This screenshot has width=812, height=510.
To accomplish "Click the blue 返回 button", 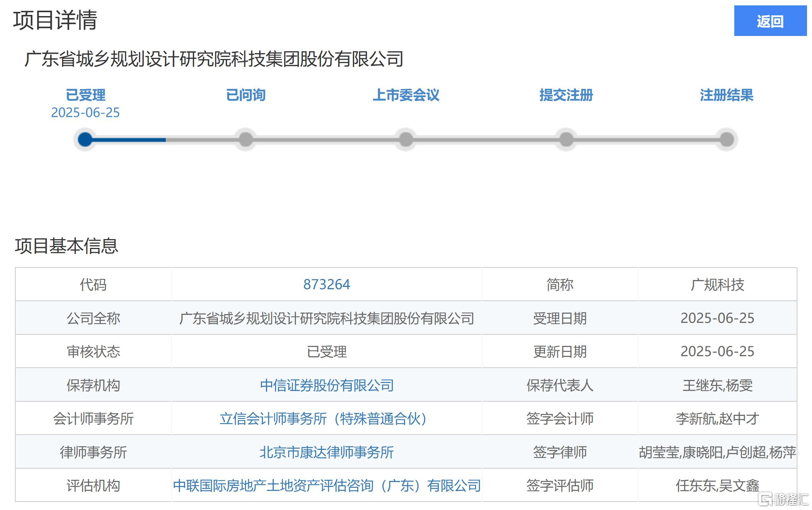I will 770,21.
